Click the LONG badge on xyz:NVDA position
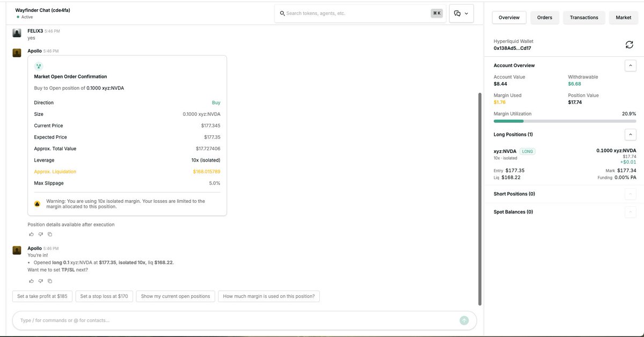 coord(528,151)
